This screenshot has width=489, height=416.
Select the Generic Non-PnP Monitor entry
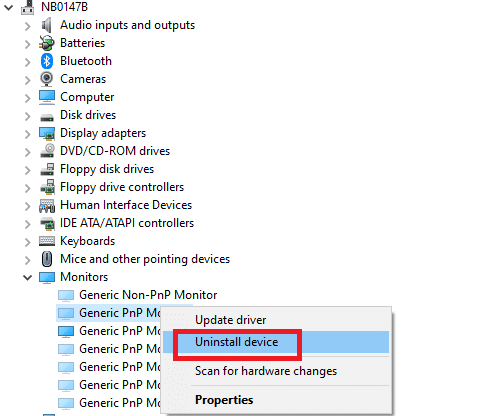(x=148, y=295)
